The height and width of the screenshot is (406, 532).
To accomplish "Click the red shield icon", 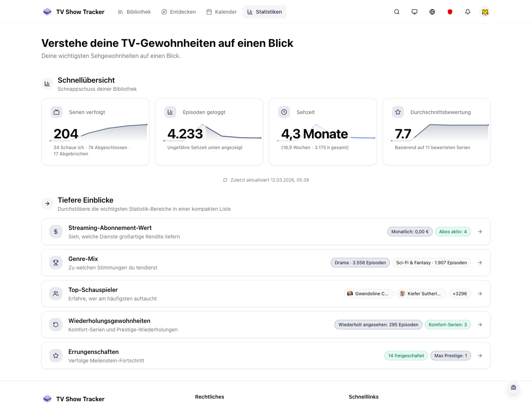I will tap(450, 12).
